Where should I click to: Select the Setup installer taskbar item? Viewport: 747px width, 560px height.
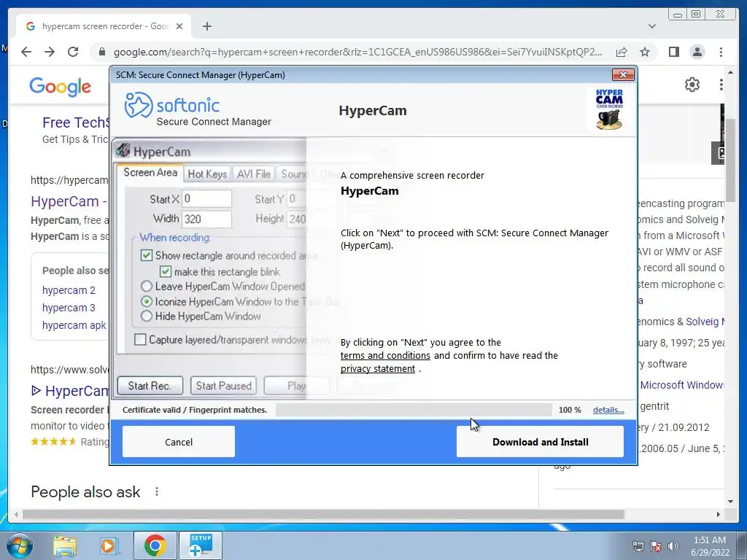pyautogui.click(x=200, y=545)
